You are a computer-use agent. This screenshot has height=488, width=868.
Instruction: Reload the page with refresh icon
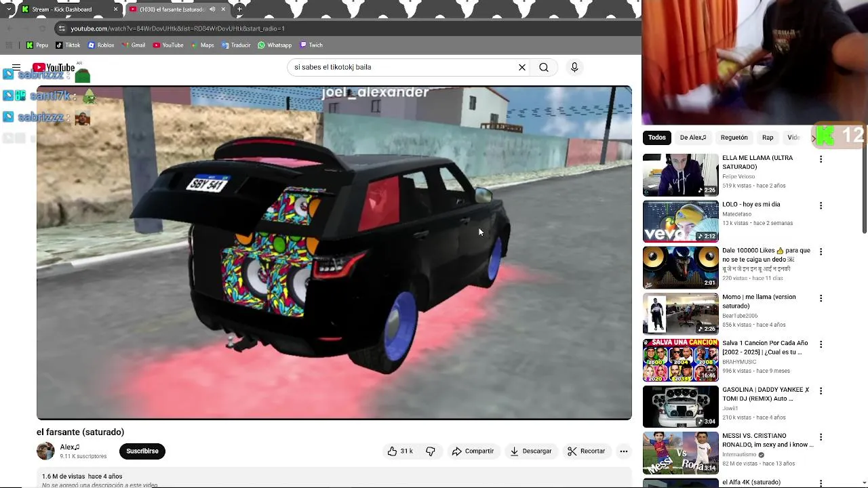(x=43, y=28)
